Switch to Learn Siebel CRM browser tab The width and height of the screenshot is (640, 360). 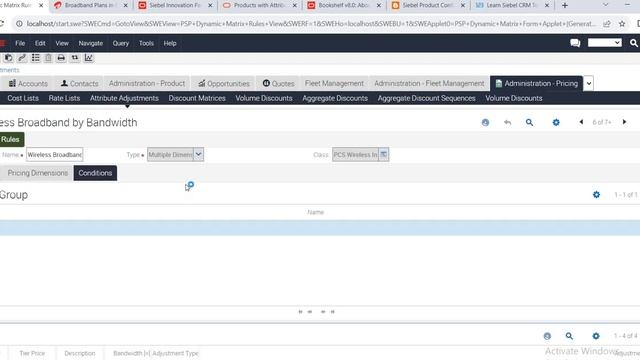[x=512, y=5]
